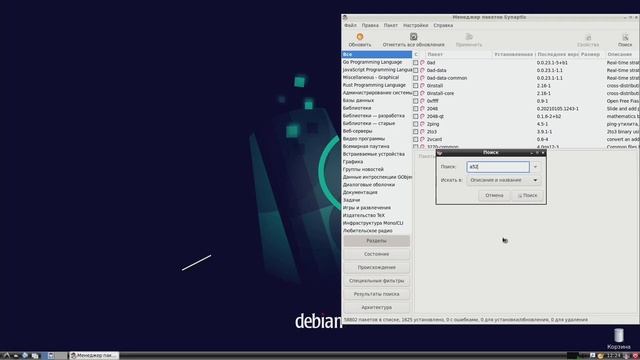Click the Поиск button in search dialog

click(527, 196)
